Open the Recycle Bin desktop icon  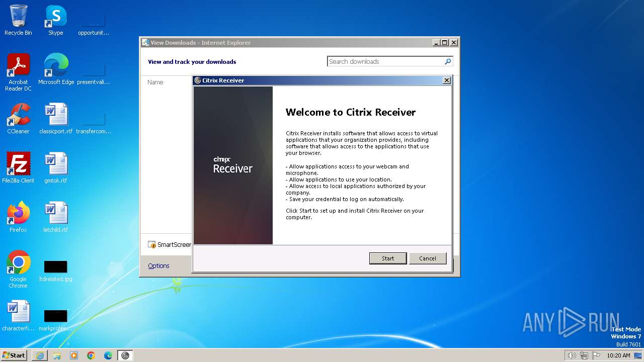[18, 21]
